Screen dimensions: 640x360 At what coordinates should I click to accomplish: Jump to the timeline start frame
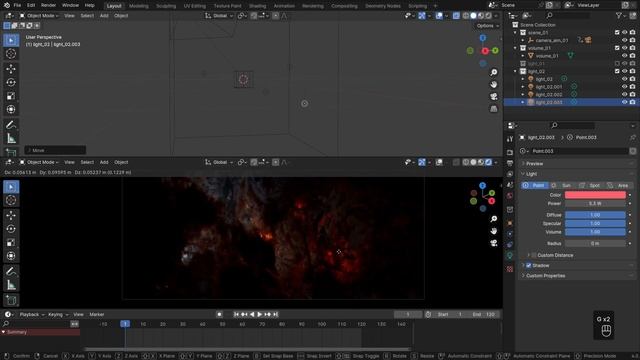click(236, 314)
